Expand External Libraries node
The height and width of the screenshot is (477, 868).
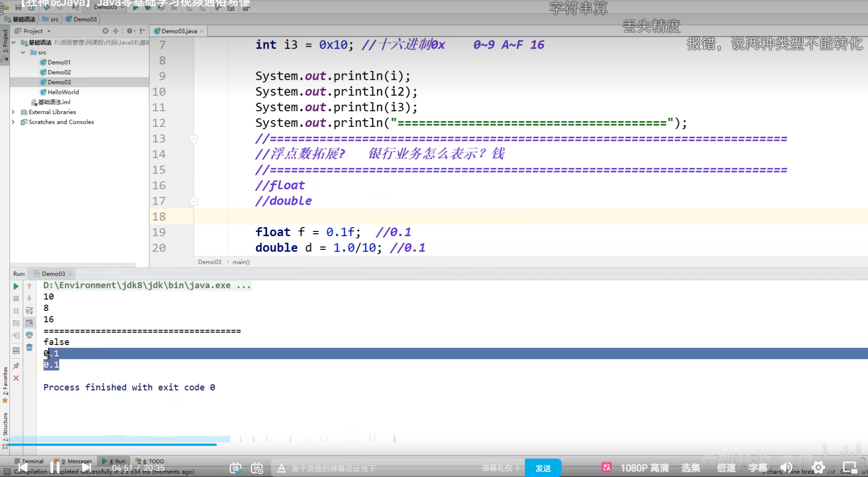click(x=13, y=112)
